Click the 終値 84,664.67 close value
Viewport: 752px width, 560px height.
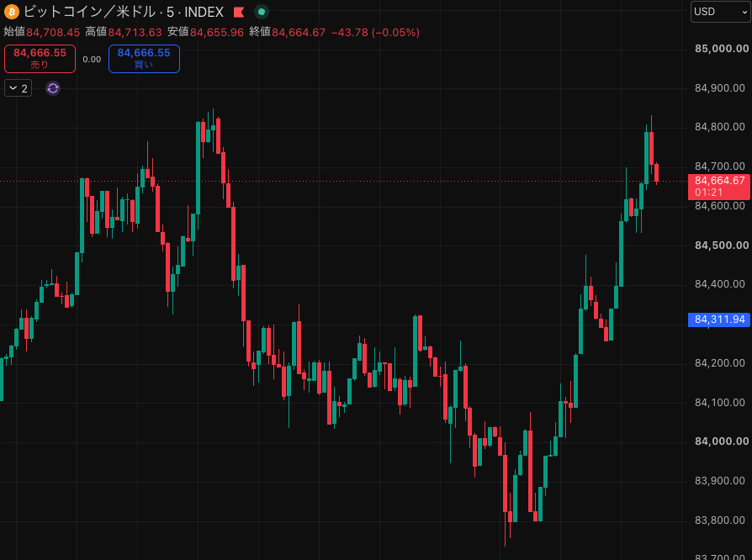tap(288, 32)
